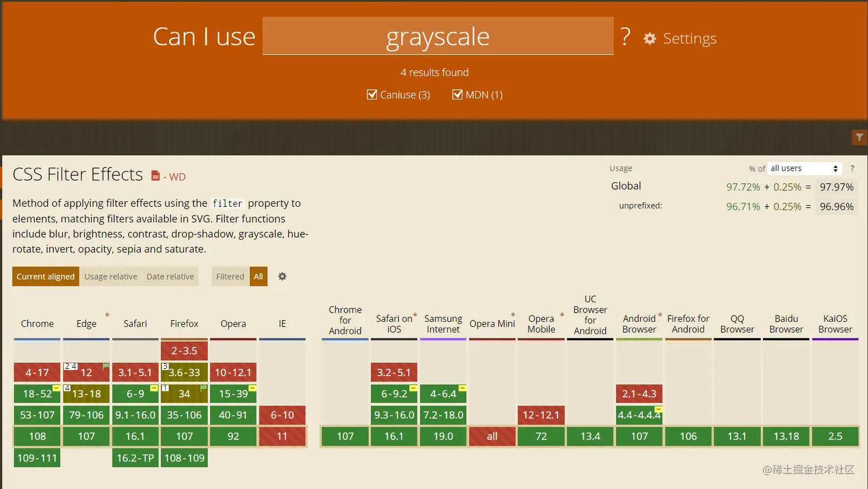This screenshot has height=489, width=868.
Task: Click the Chrome for Android header
Action: 345,320
